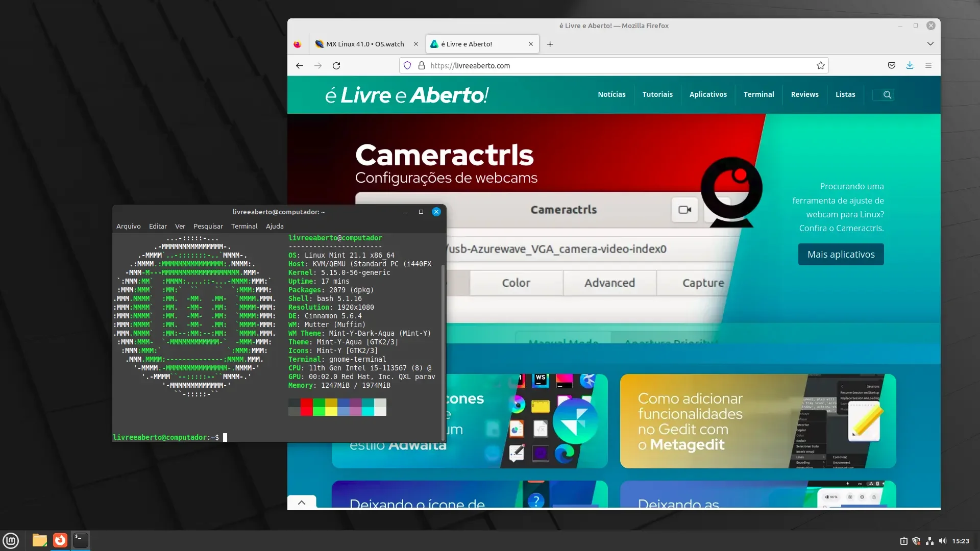Click the Terminal icon in the taskbar
The height and width of the screenshot is (551, 980).
(x=81, y=540)
